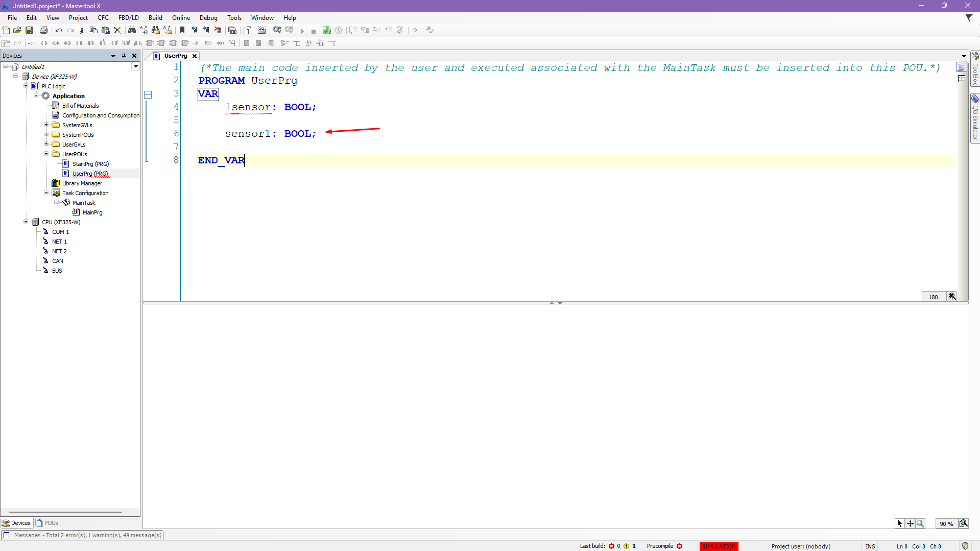Click the Toggle Bookmark icon
Screen dimensions: 980x551
pos(182,30)
